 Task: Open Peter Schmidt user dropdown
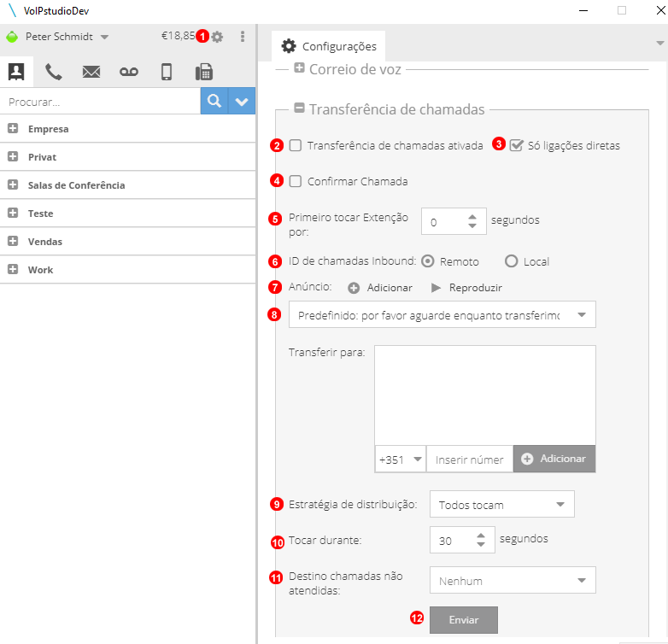click(105, 37)
